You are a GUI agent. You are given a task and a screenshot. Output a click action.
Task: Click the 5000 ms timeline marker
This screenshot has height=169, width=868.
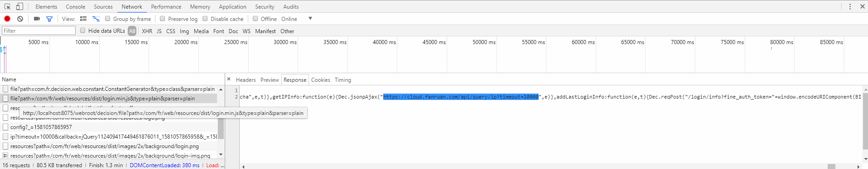39,42
